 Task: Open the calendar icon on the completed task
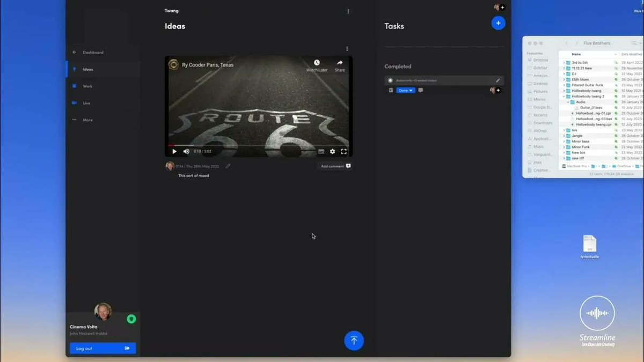[x=391, y=90]
